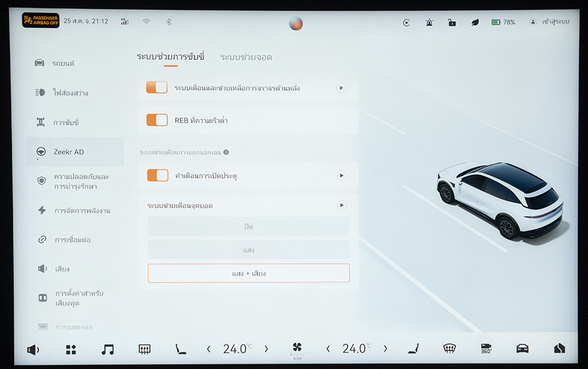This screenshot has height=369, width=588.
Task: Turn on rear window defrost
Action: point(144,349)
